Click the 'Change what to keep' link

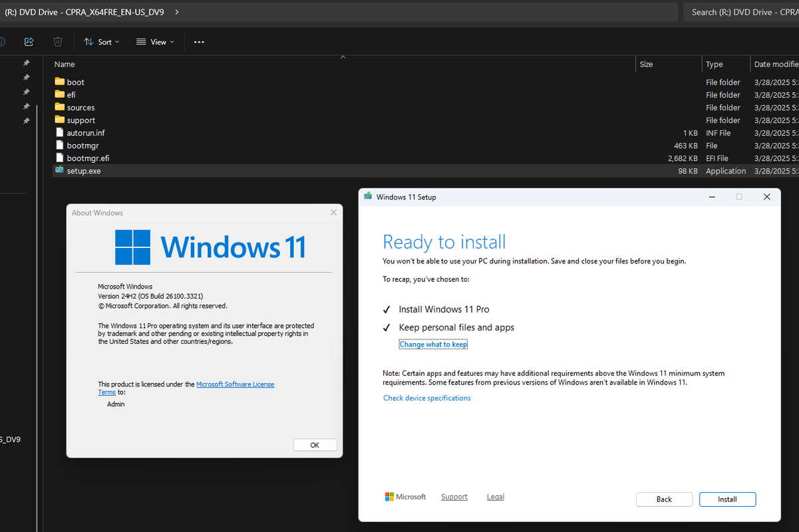[433, 344]
